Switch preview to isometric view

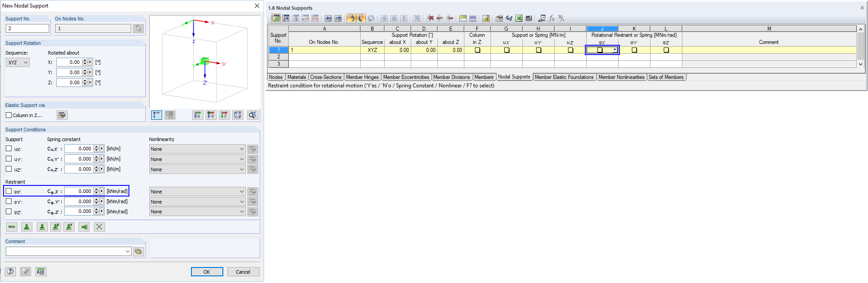[237, 115]
